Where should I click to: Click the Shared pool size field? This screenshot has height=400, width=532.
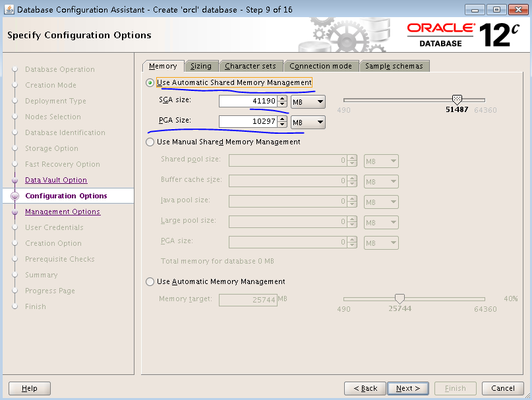[288, 161]
